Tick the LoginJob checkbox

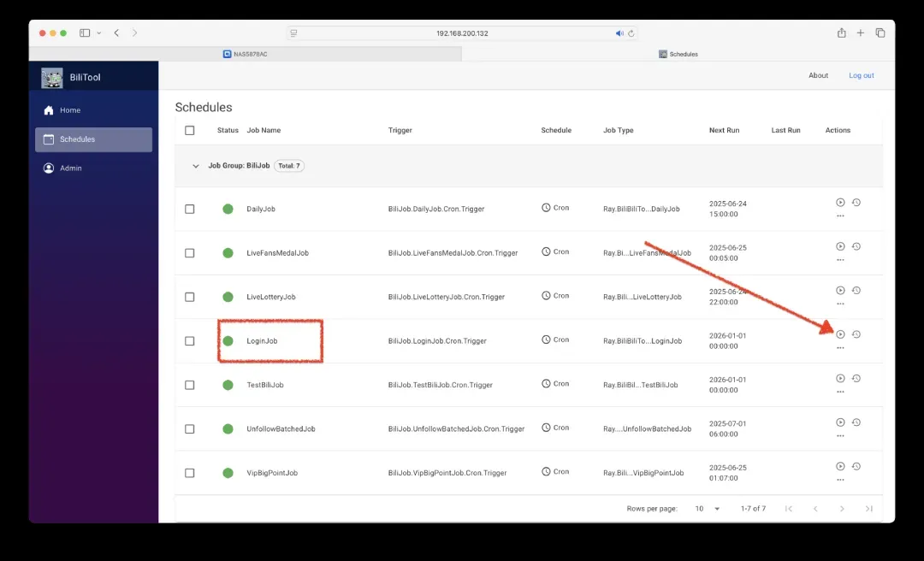point(190,341)
